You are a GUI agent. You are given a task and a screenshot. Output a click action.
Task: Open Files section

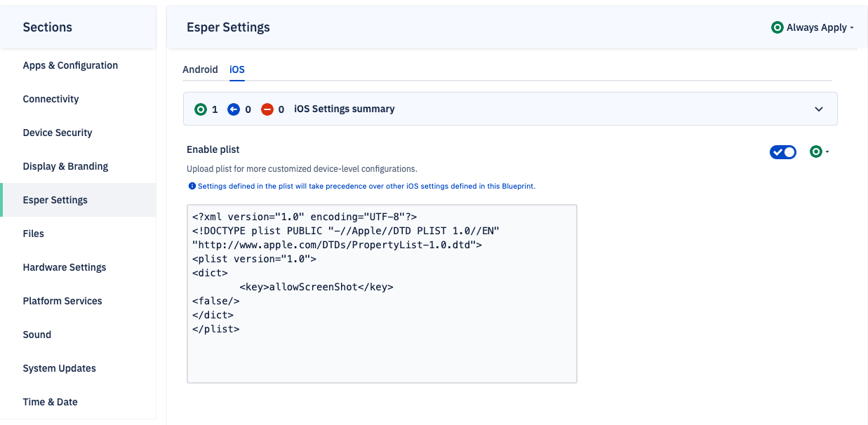click(34, 234)
